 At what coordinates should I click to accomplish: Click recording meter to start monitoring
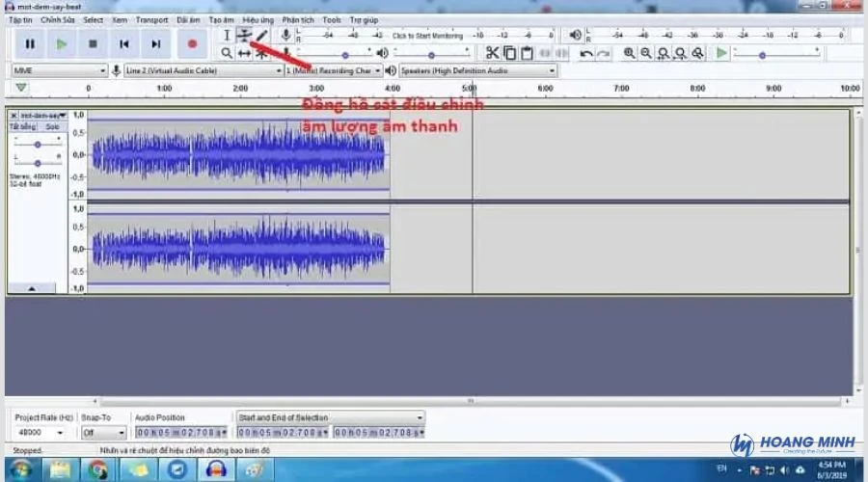pyautogui.click(x=427, y=36)
